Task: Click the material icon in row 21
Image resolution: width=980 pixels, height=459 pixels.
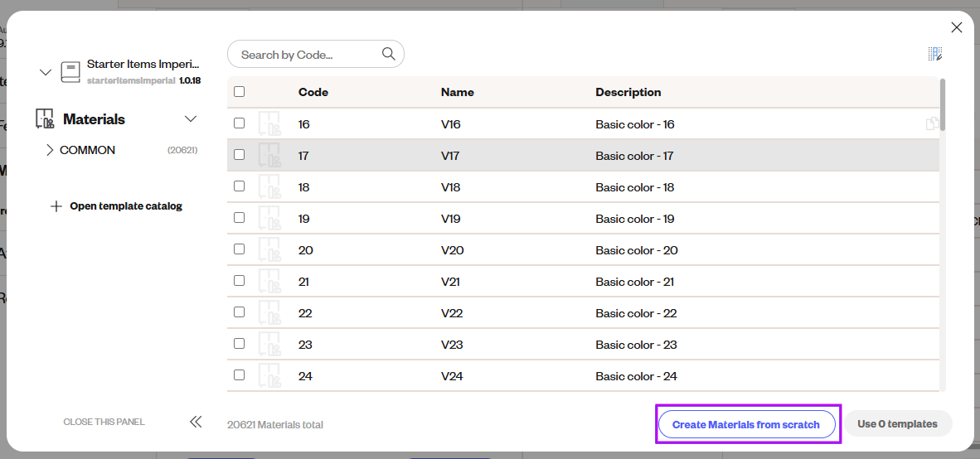Action: tap(269, 281)
